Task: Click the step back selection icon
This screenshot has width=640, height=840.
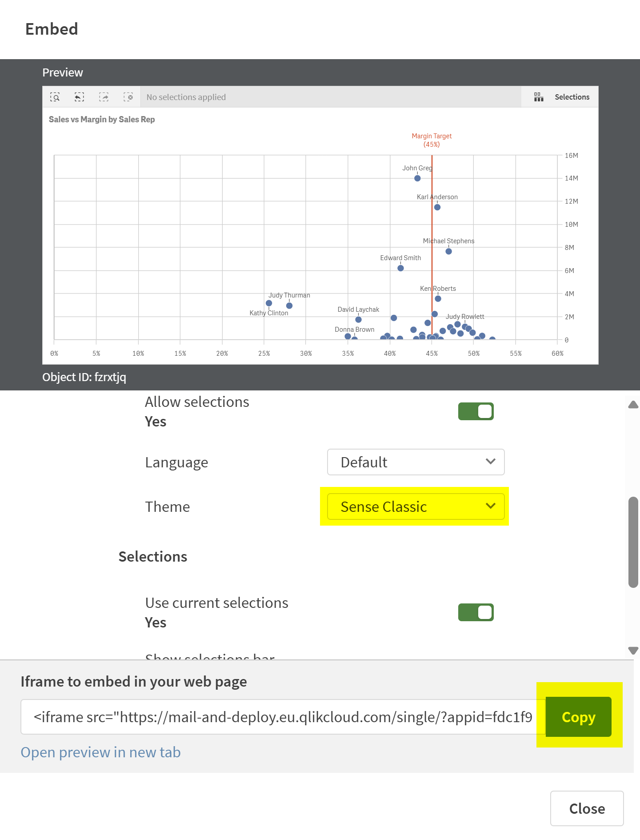Action: [x=79, y=97]
